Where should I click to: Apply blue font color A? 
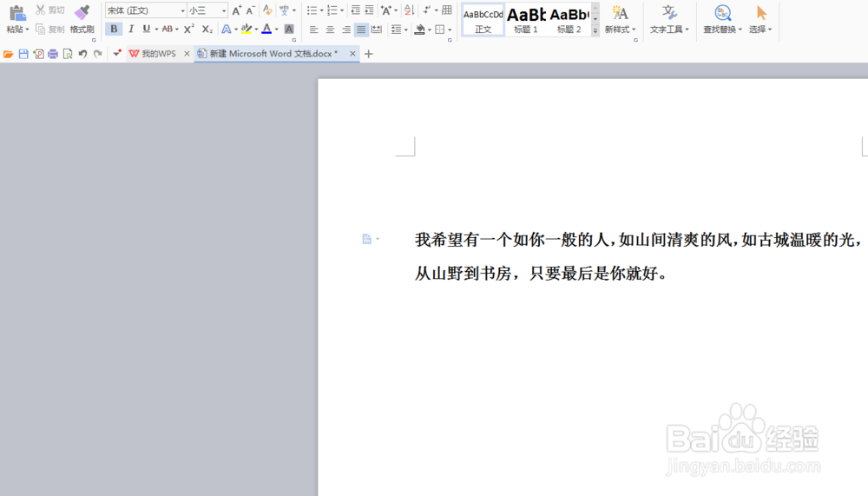(266, 29)
